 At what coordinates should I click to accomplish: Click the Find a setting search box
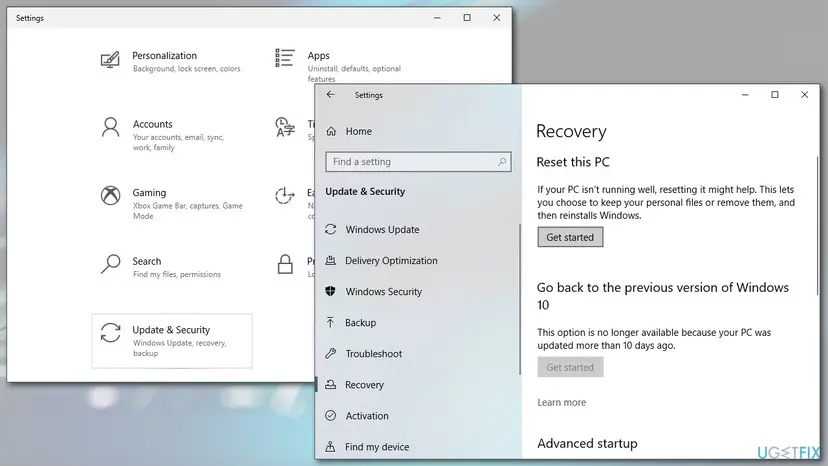coord(418,162)
